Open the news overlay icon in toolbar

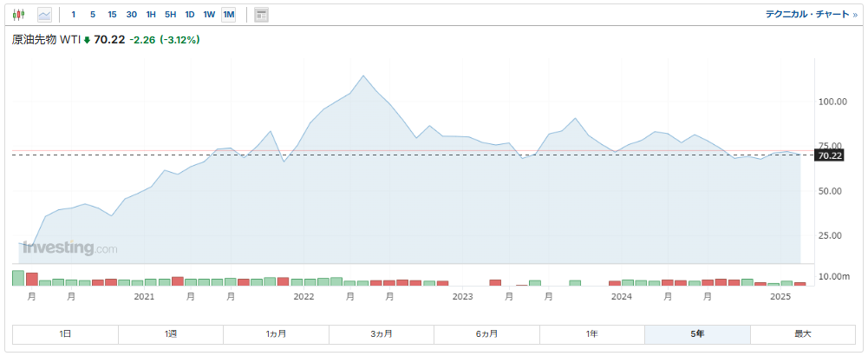tap(261, 15)
